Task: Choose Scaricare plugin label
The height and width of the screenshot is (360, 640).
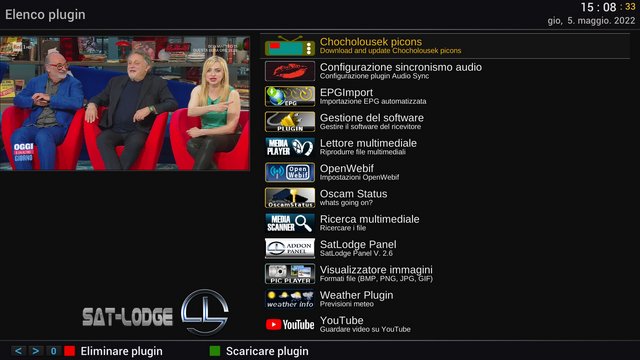Action: pyautogui.click(x=267, y=351)
